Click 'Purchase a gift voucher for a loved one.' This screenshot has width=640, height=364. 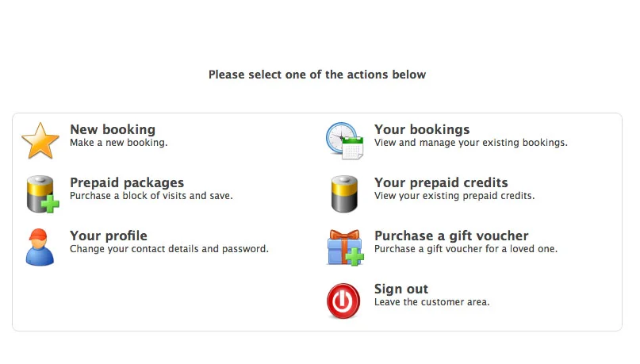(466, 249)
